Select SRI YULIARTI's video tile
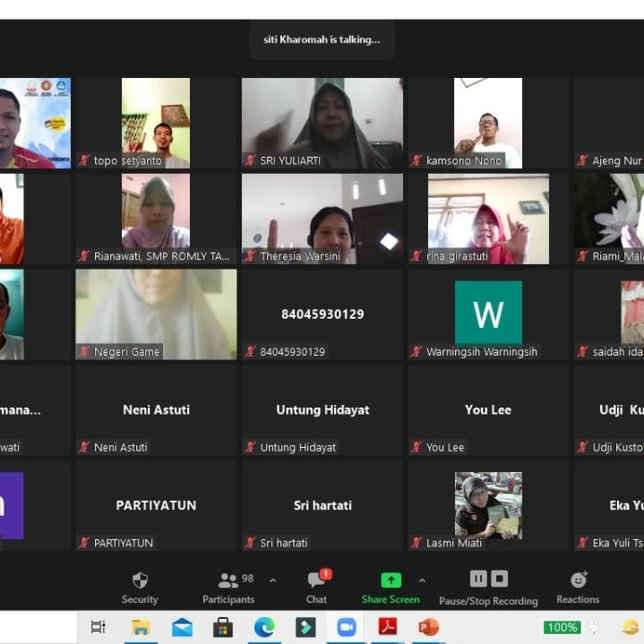This screenshot has height=644, width=644. click(x=322, y=123)
